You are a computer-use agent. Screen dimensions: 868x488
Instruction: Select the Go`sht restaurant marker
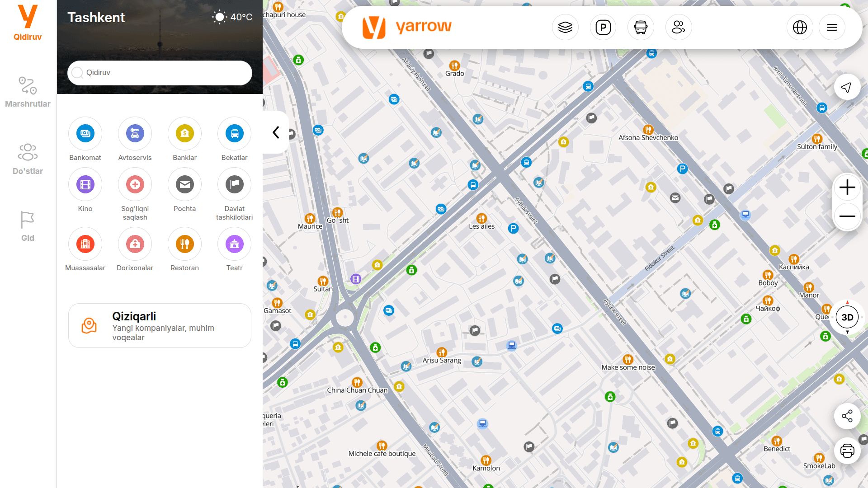pyautogui.click(x=337, y=212)
